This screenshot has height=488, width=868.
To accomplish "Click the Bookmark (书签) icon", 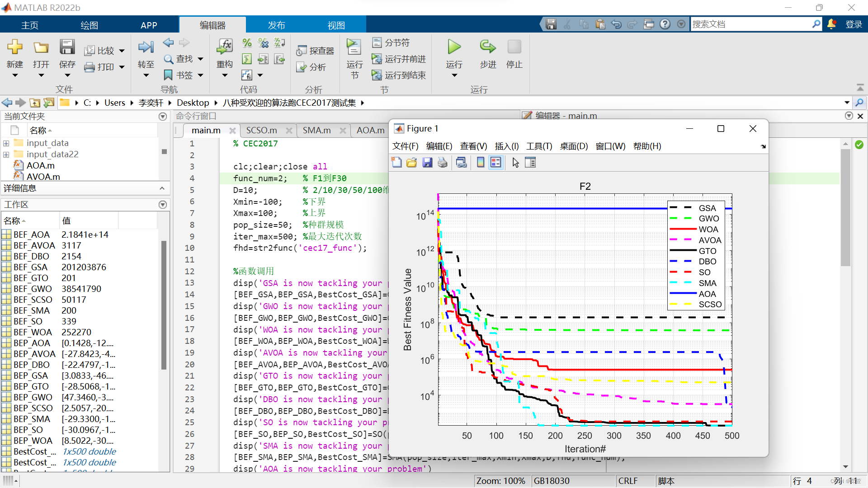I will point(168,75).
